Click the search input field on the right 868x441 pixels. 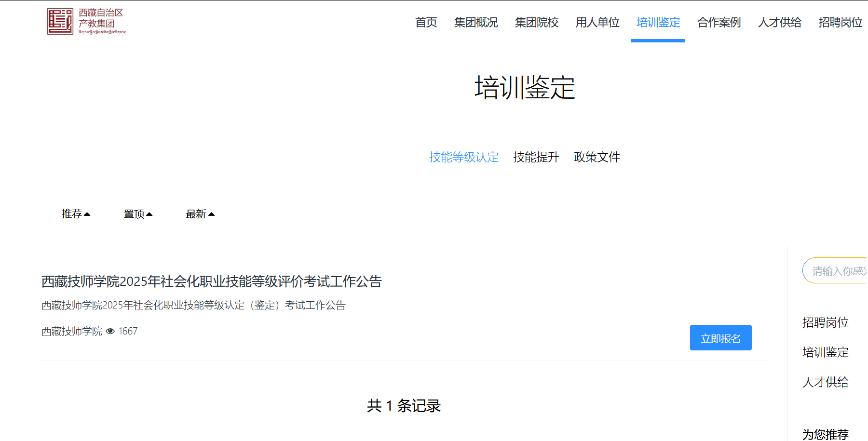[839, 270]
